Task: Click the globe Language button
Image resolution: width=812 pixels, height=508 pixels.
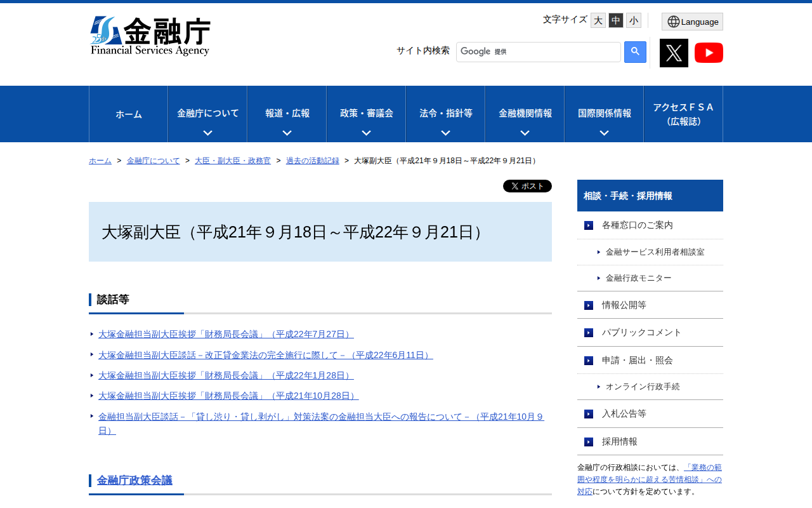Action: pyautogui.click(x=692, y=22)
